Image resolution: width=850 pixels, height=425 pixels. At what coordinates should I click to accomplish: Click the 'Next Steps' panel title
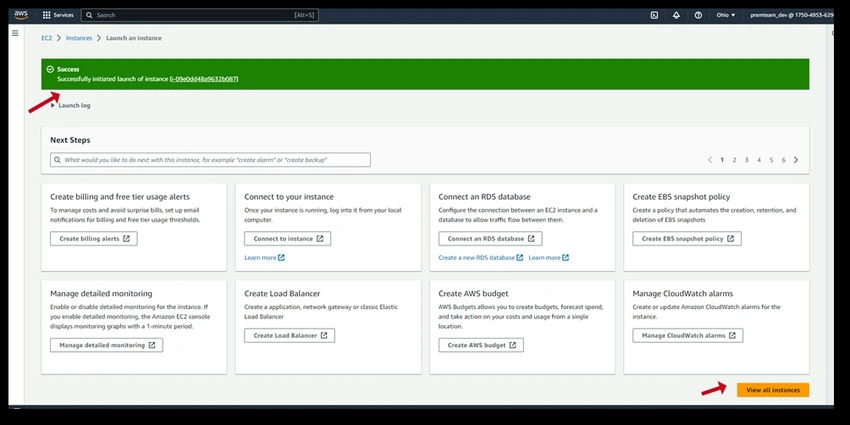click(70, 140)
